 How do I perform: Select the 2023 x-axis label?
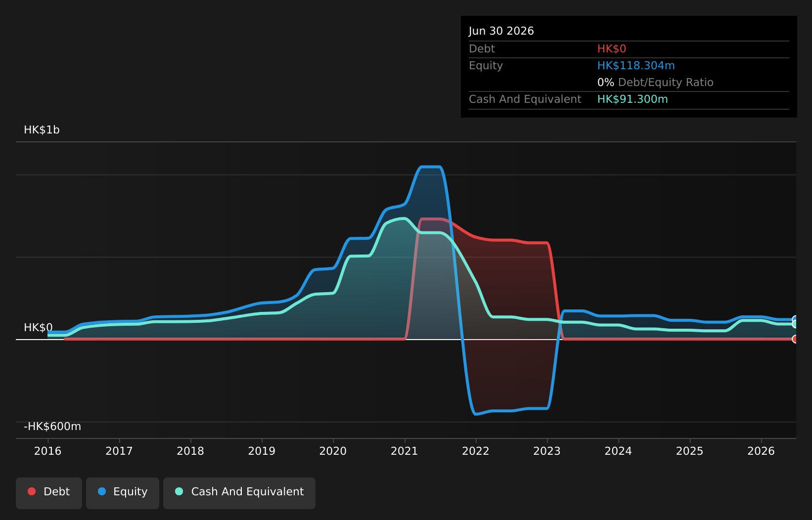click(x=547, y=451)
